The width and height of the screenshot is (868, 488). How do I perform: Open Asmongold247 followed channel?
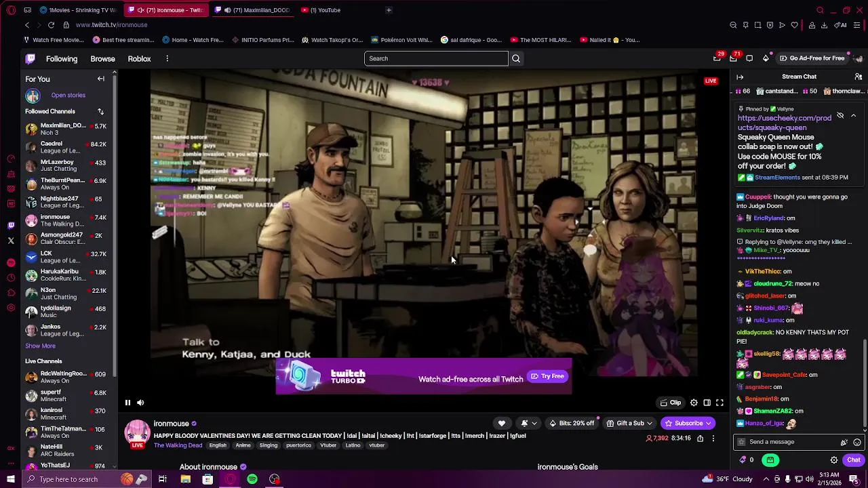pos(66,239)
